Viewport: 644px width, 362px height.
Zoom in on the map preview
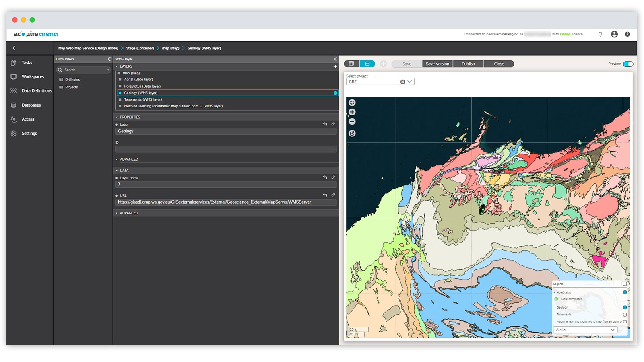coord(352,111)
